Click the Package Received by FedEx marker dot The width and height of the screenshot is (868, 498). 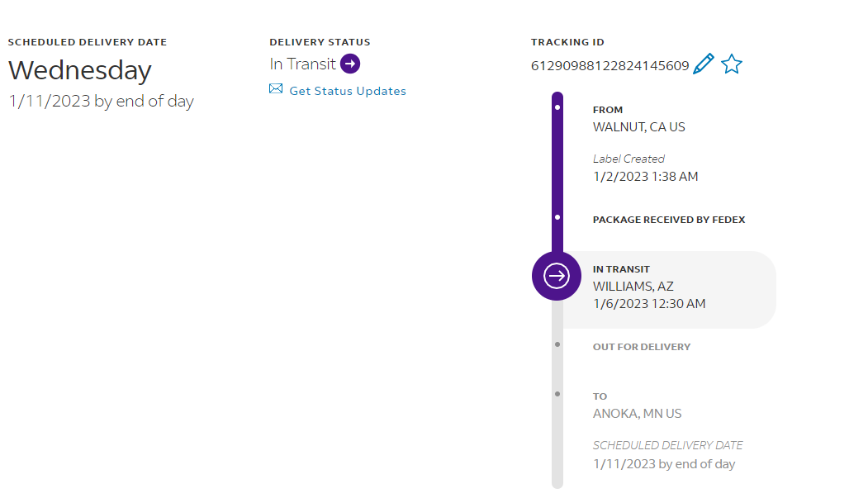point(557,217)
